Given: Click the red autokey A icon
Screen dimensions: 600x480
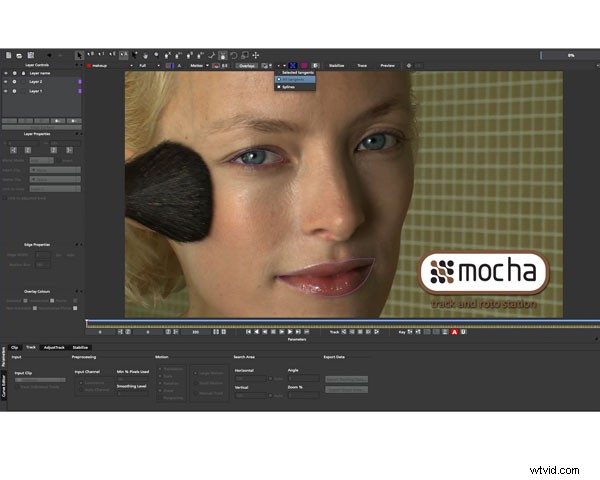Looking at the screenshot, I should click(454, 331).
